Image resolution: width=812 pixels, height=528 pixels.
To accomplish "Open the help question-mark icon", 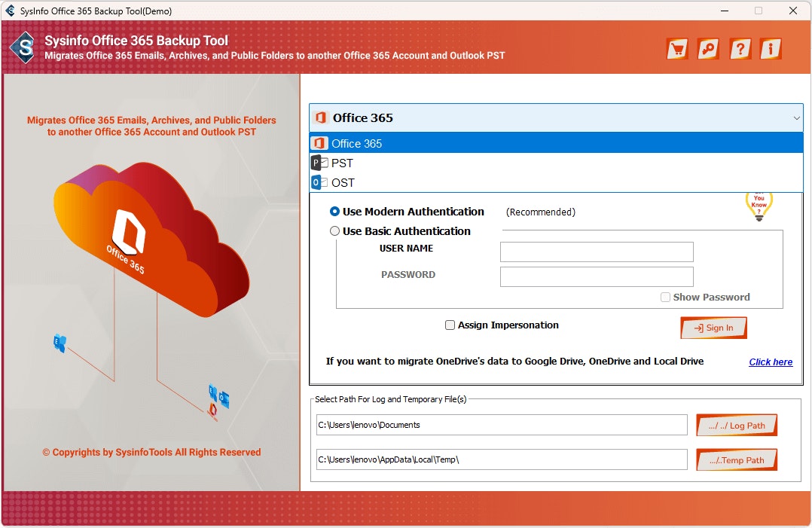I will click(740, 48).
